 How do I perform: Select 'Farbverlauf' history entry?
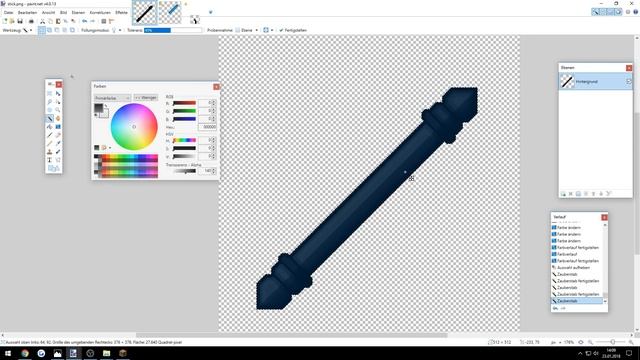pos(567,254)
